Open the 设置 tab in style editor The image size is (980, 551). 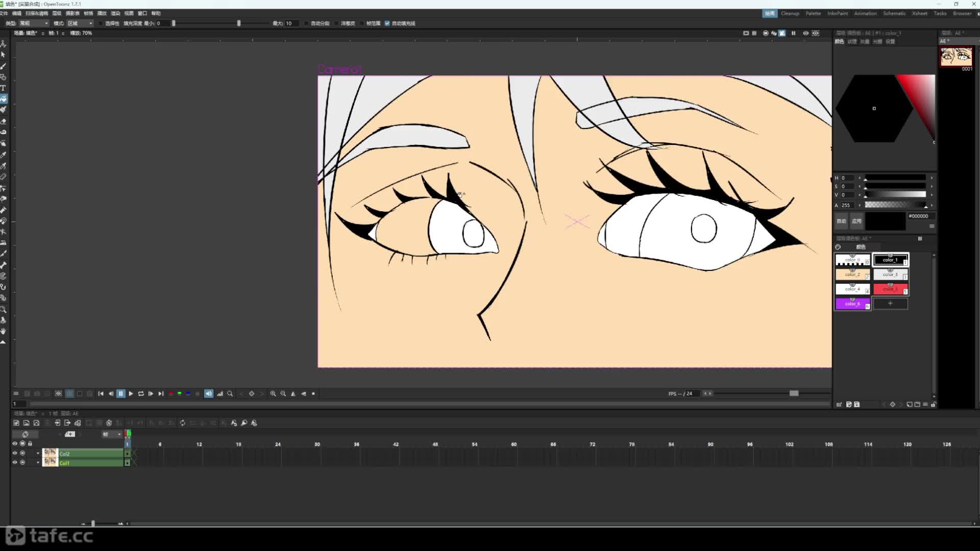pyautogui.click(x=890, y=42)
